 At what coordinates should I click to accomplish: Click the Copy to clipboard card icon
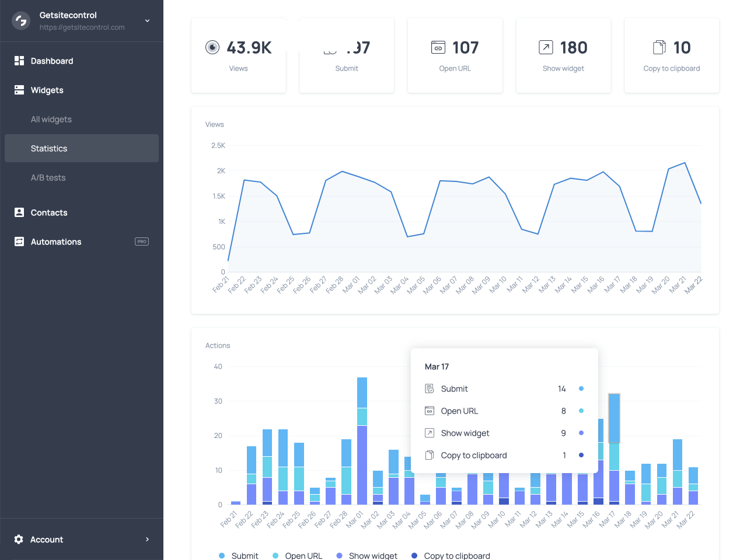pyautogui.click(x=659, y=47)
